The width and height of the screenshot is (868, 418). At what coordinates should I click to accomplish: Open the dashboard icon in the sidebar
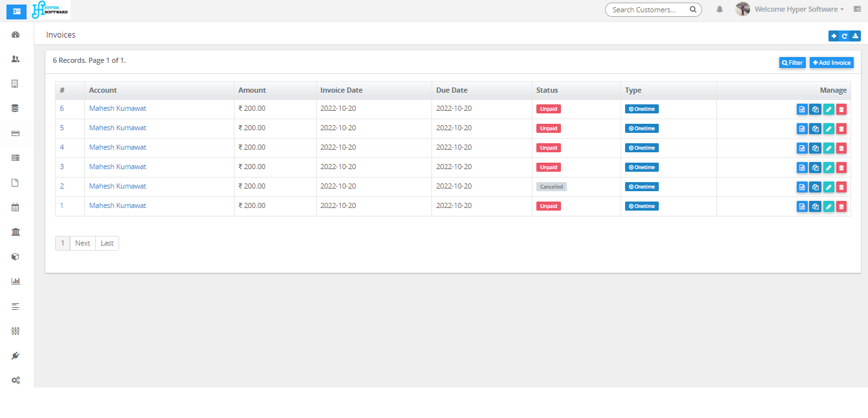(16, 34)
